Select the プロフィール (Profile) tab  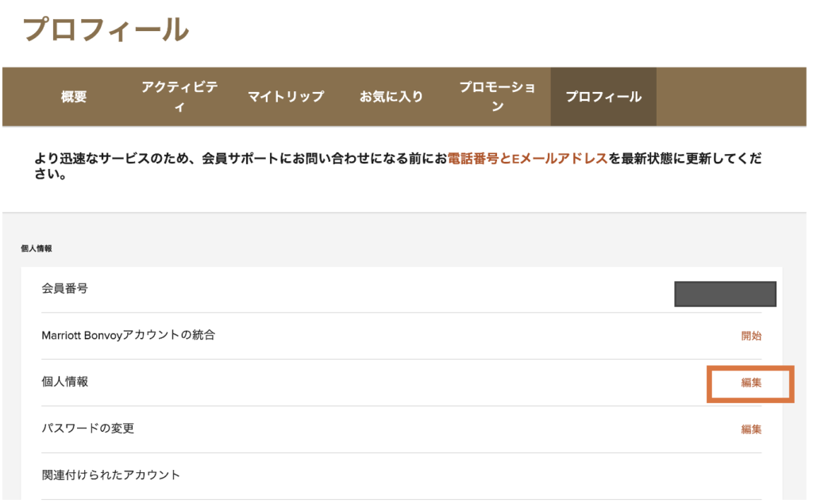tap(603, 96)
